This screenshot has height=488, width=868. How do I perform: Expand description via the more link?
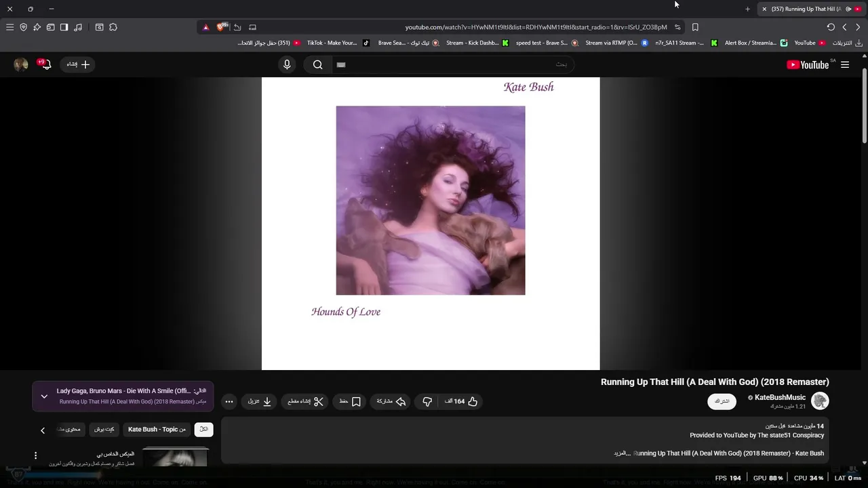pyautogui.click(x=622, y=453)
